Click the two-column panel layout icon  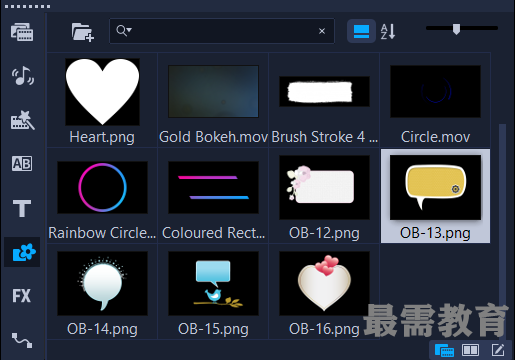pos(470,350)
